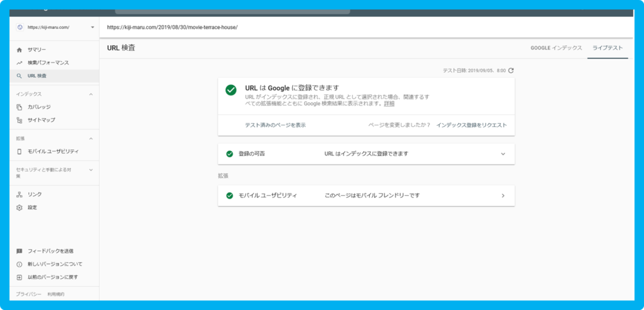Click the large green check in URL status card
Image resolution: width=644 pixels, height=310 pixels.
point(231,90)
